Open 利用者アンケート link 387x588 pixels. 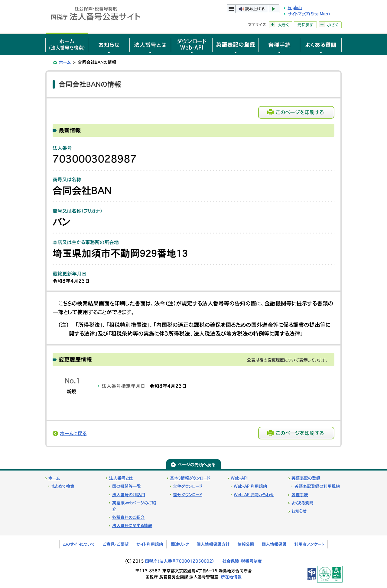pyautogui.click(x=309, y=544)
